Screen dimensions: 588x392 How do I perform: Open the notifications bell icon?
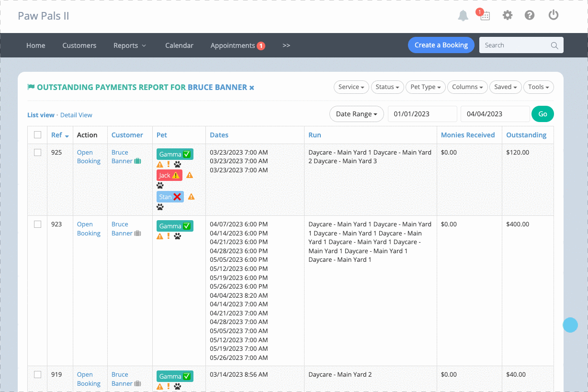point(463,16)
